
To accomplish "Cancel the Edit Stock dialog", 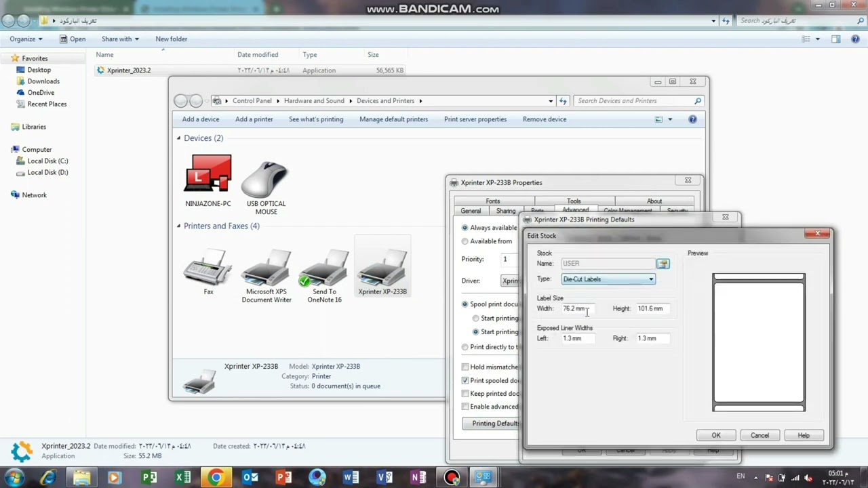I will pyautogui.click(x=759, y=435).
